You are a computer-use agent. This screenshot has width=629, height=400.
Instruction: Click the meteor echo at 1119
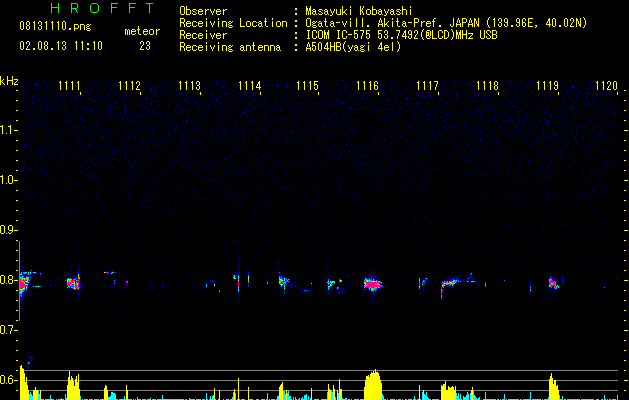pos(554,283)
